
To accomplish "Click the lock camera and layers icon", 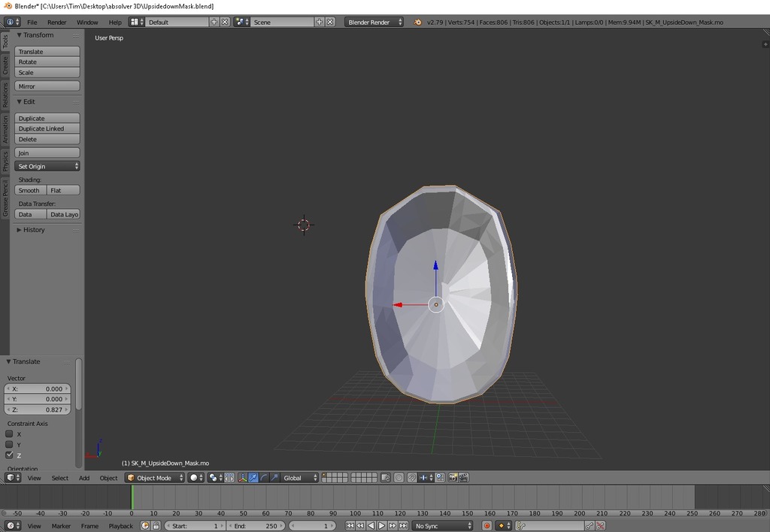I will click(x=386, y=478).
